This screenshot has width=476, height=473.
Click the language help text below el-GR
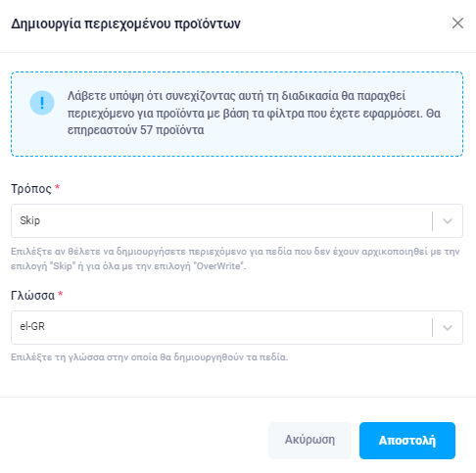(x=150, y=357)
